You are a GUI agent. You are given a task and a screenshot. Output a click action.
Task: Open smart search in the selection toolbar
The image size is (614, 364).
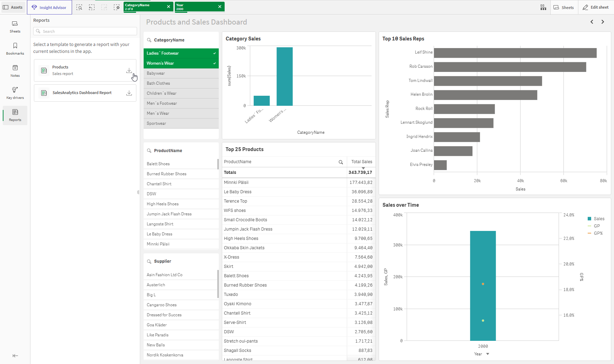tap(79, 7)
